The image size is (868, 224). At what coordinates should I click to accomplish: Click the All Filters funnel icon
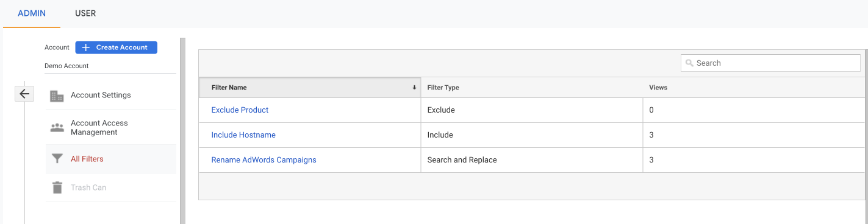pyautogui.click(x=57, y=159)
